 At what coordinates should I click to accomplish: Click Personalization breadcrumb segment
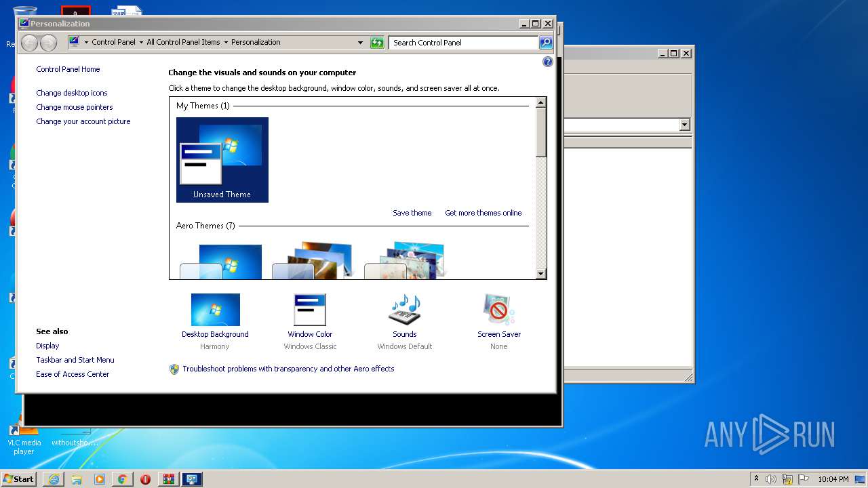[256, 42]
